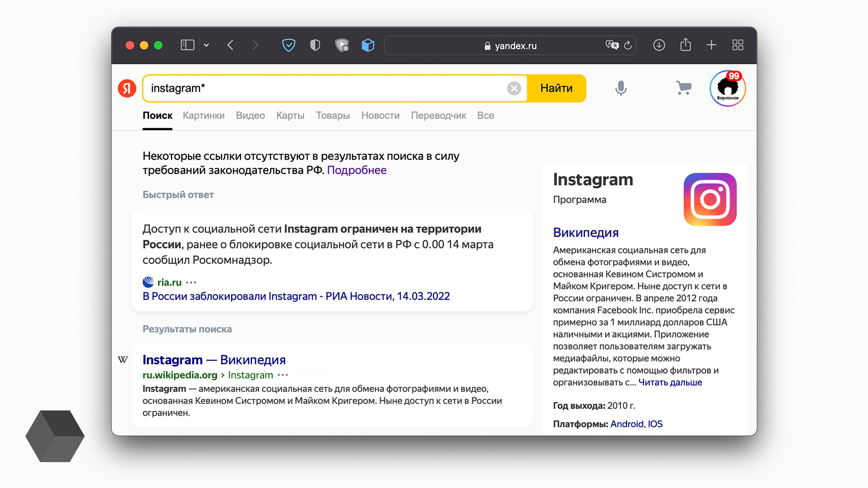This screenshot has width=868, height=488.
Task: Click the Yandex red Я logo
Action: [127, 88]
